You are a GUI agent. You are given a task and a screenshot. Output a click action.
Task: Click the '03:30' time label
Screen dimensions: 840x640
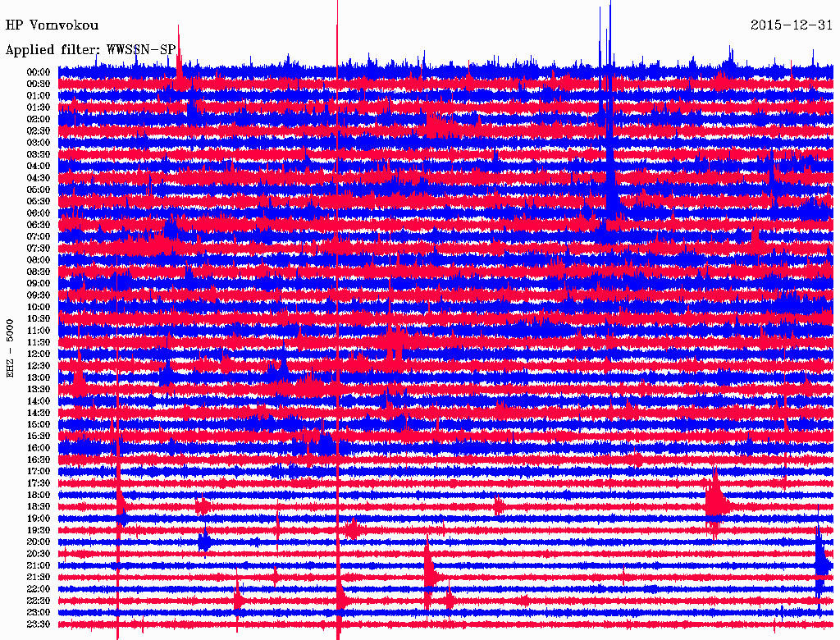[38, 155]
